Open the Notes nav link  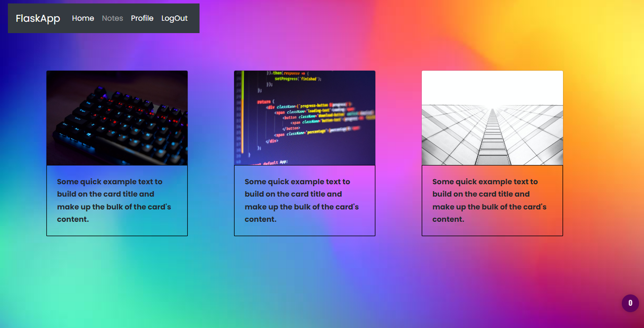[113, 18]
